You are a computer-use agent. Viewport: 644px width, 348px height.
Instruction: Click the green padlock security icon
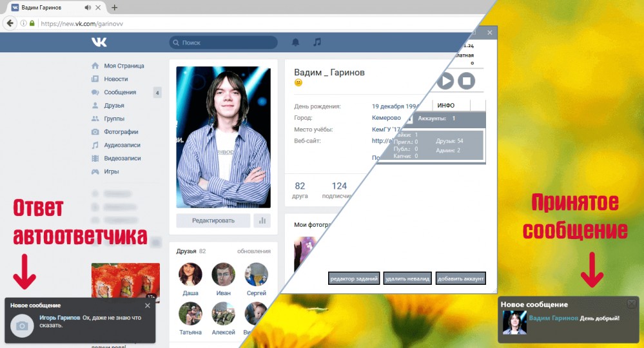(32, 23)
